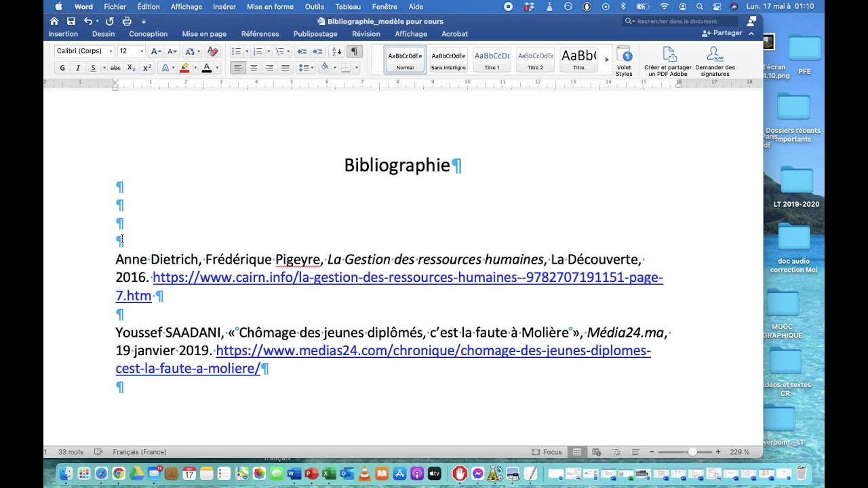
Task: Decrease the paragraph indent
Action: pos(302,52)
